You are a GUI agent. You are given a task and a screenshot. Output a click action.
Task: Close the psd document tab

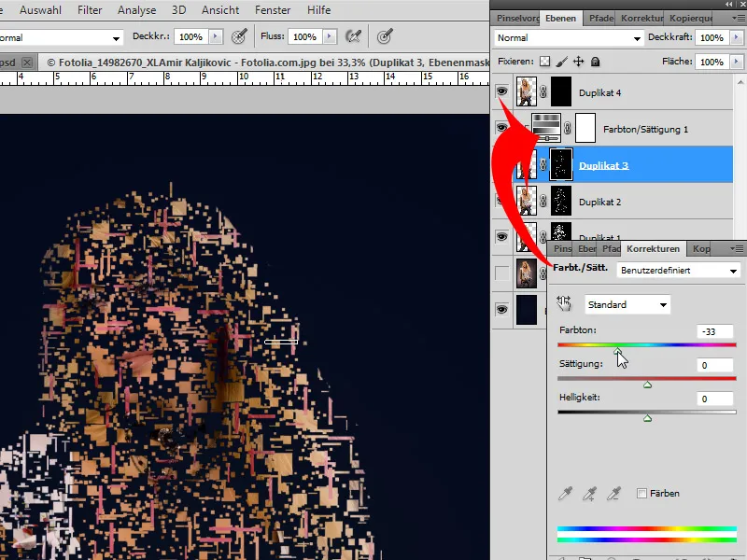click(x=28, y=63)
